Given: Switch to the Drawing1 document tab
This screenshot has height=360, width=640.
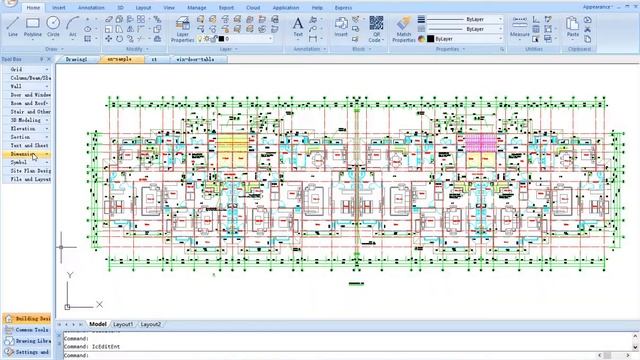Looking at the screenshot, I should point(77,59).
